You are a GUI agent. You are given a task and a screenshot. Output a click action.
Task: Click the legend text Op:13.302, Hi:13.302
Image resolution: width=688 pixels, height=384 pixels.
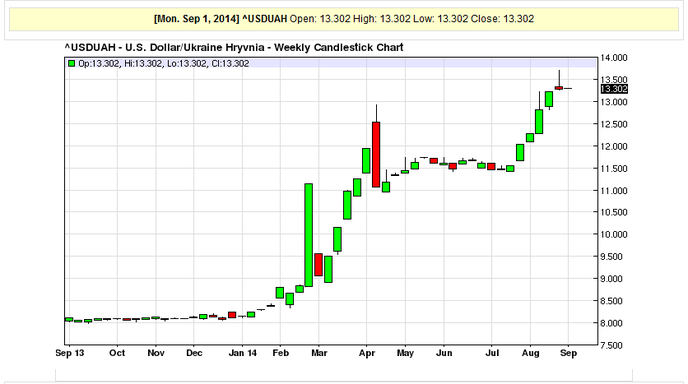(x=121, y=64)
